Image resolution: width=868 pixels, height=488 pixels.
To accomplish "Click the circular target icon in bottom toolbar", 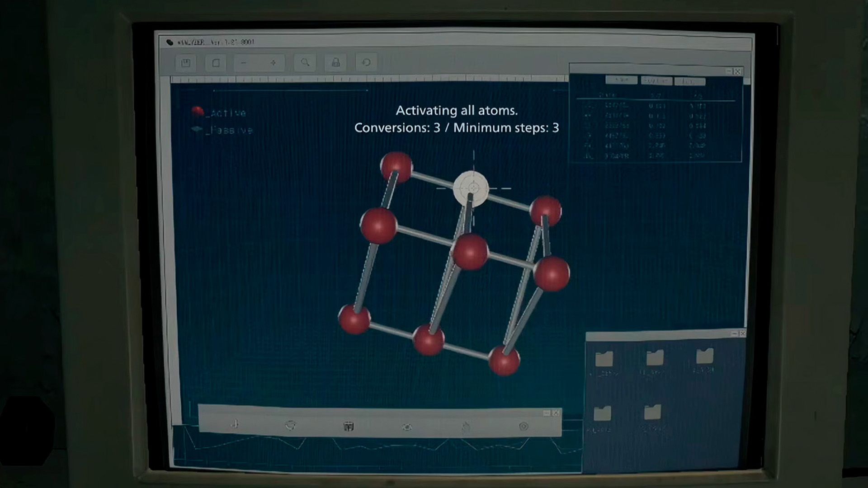I will [524, 426].
